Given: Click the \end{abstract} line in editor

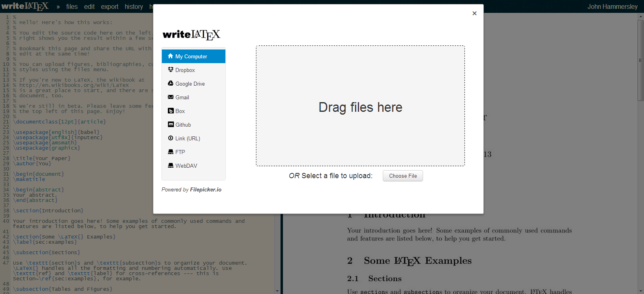Looking at the screenshot, I should click(x=35, y=200).
